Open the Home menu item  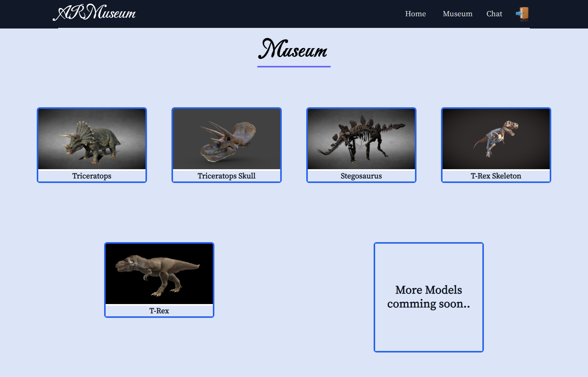click(415, 14)
